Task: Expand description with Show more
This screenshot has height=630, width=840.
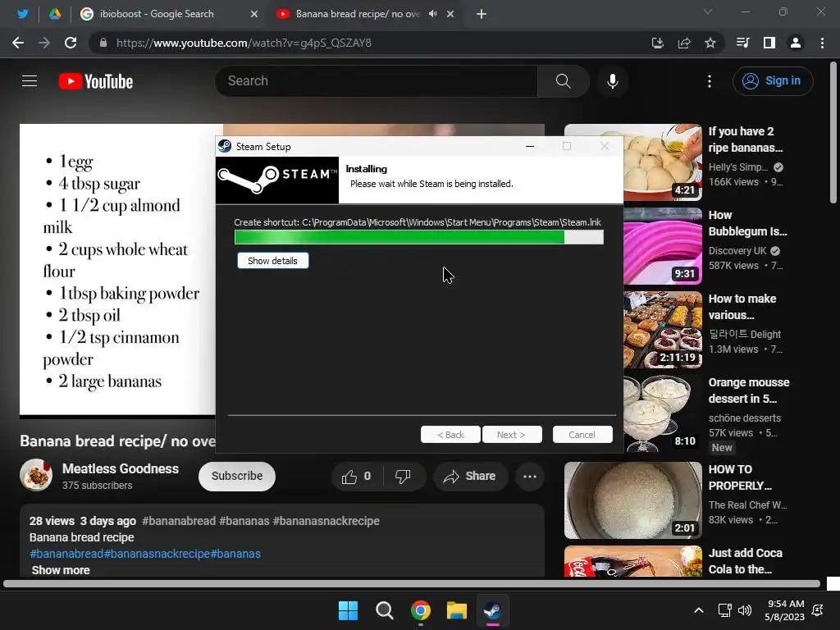Action: point(61,570)
